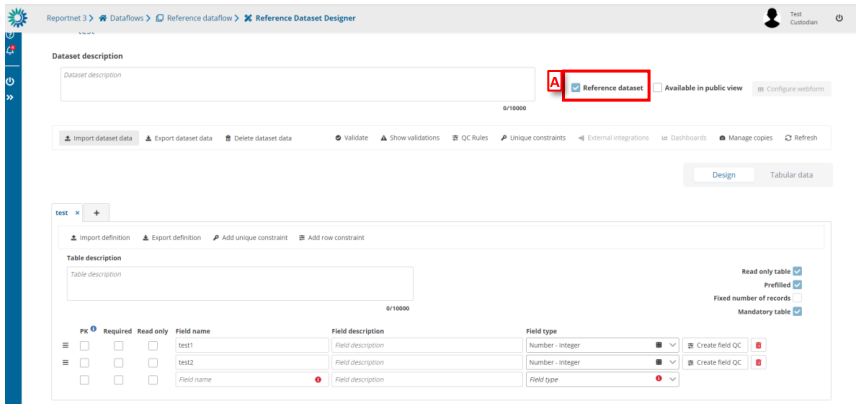Click the user avatar icon at top right
The width and height of the screenshot is (858, 405).
pos(771,18)
